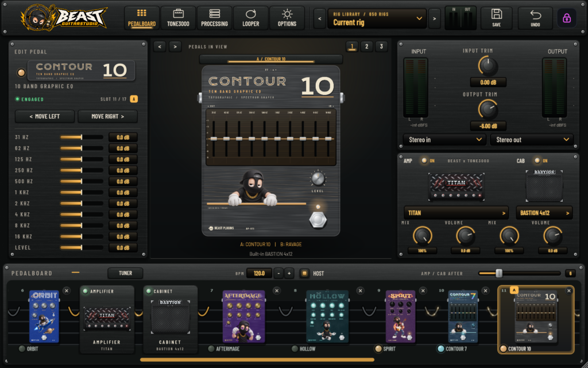Remove the Contour 10 pedal from pedalboard

pyautogui.click(x=569, y=290)
